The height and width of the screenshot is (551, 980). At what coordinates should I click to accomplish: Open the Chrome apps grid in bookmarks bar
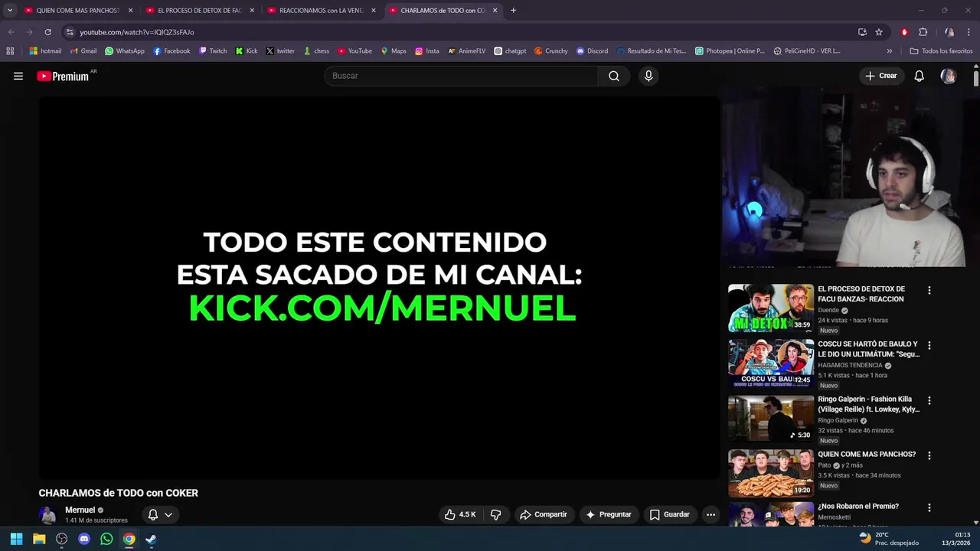click(x=10, y=51)
